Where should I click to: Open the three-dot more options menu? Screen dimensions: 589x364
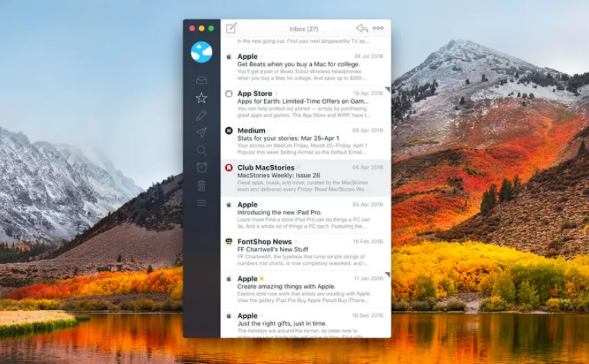click(378, 28)
